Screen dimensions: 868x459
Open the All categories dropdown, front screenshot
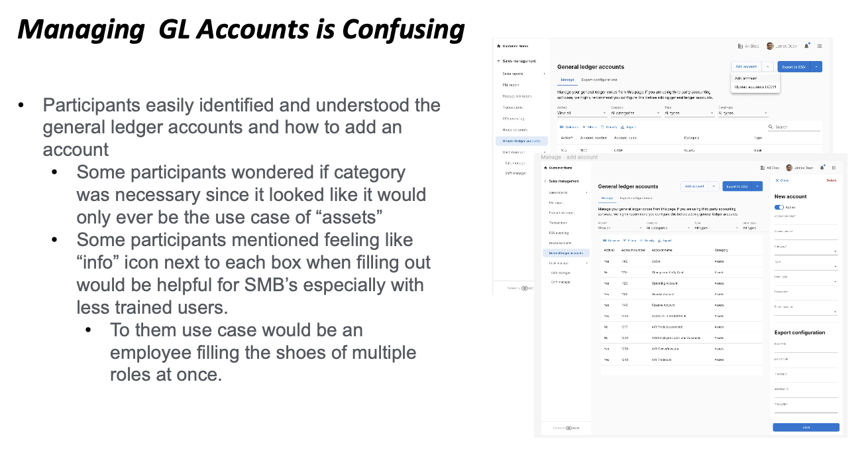click(x=669, y=227)
